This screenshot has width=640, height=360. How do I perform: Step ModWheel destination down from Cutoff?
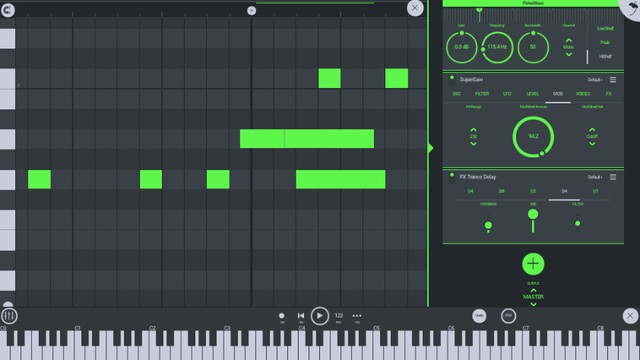pos(592,144)
